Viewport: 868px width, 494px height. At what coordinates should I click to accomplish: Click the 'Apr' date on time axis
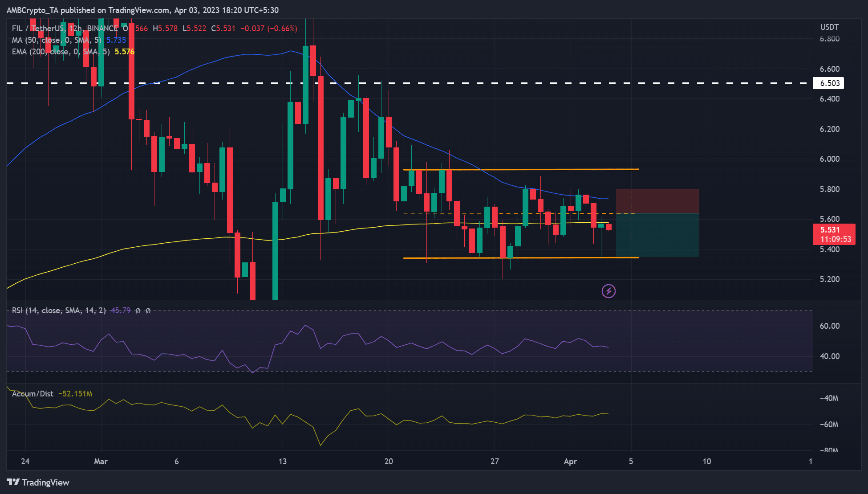570,461
